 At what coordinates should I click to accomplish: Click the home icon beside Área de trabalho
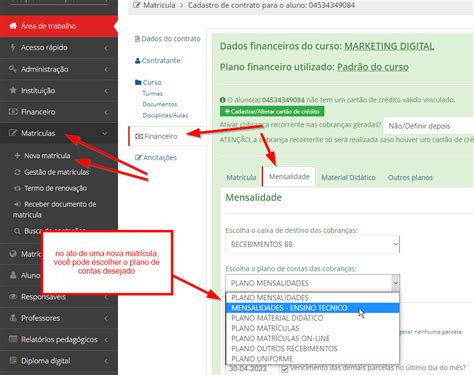pos(13,26)
